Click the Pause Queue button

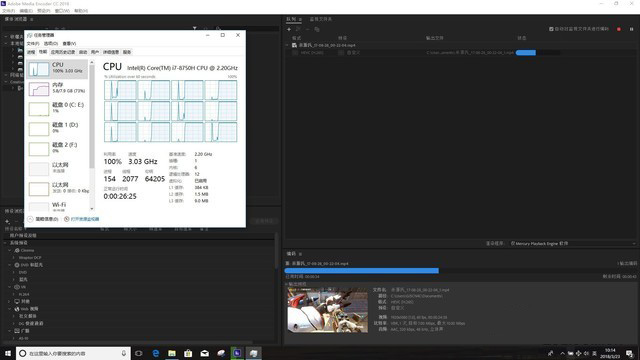pyautogui.click(x=631, y=29)
